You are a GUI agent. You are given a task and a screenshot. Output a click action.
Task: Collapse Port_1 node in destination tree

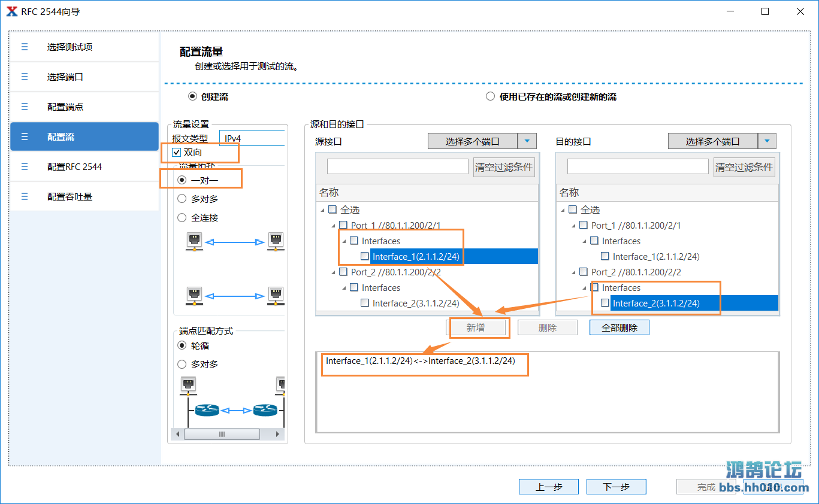pos(575,225)
